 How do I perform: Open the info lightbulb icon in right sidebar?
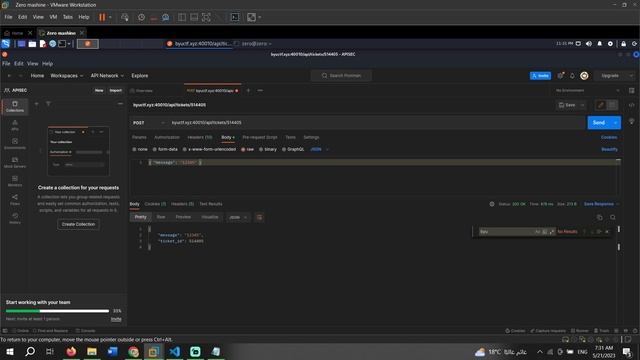point(631,122)
